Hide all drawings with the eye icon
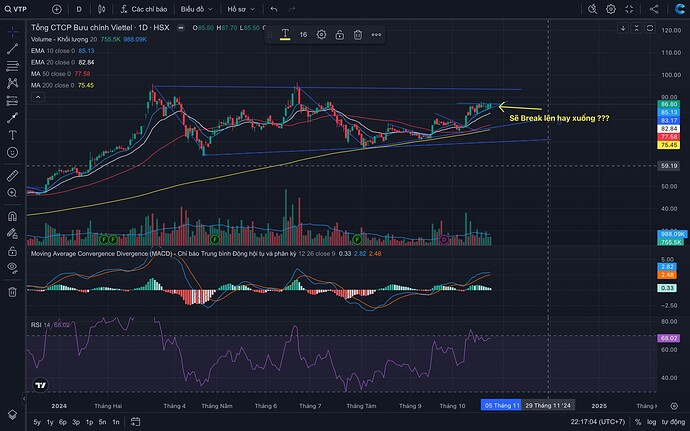Image resolution: width=690 pixels, height=431 pixels. [x=12, y=268]
